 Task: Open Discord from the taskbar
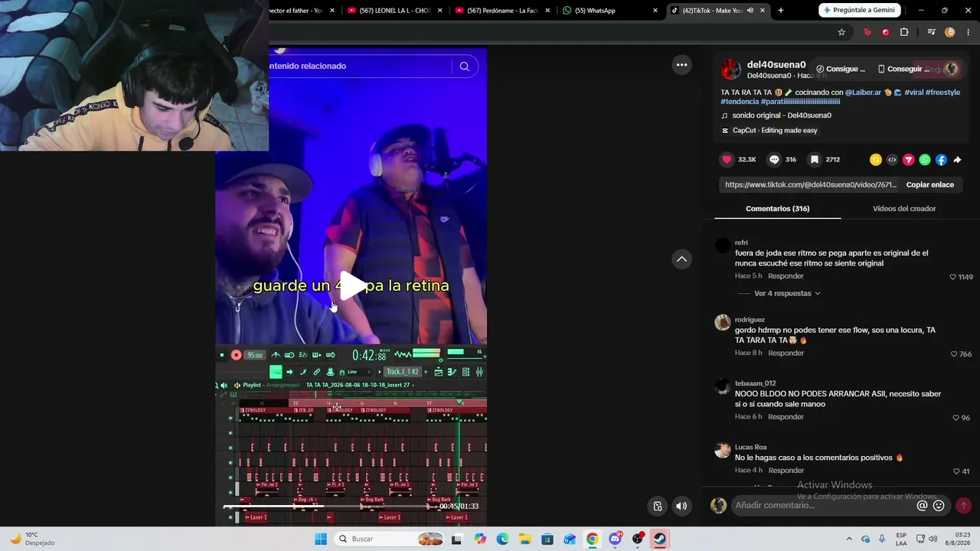click(x=615, y=539)
